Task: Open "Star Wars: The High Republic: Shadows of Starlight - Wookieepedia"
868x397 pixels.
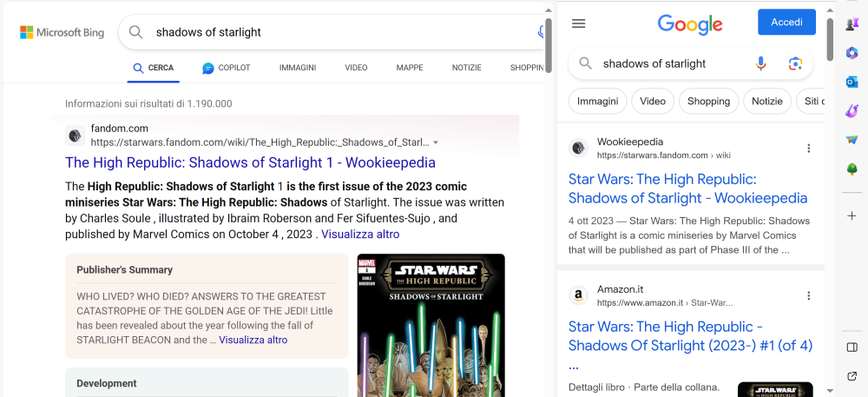Action: 687,189
